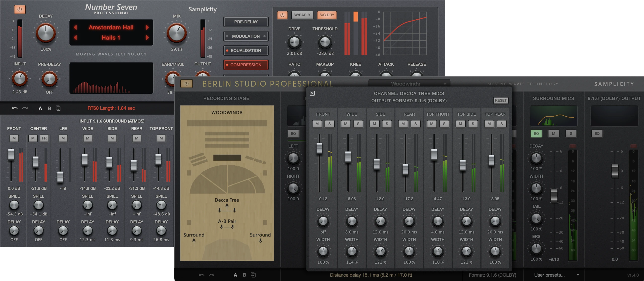
Task: Select B state in Berlin Studio
Action: (x=244, y=275)
